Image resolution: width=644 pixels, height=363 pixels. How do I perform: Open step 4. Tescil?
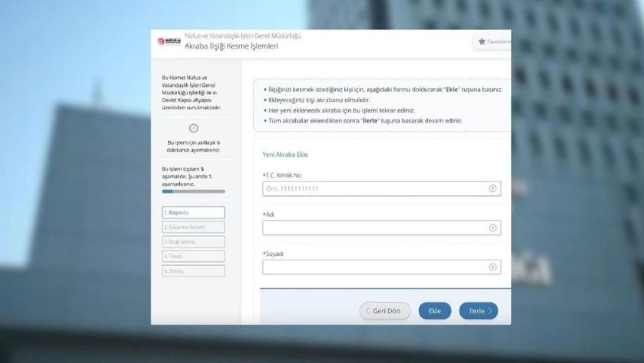pos(193,257)
